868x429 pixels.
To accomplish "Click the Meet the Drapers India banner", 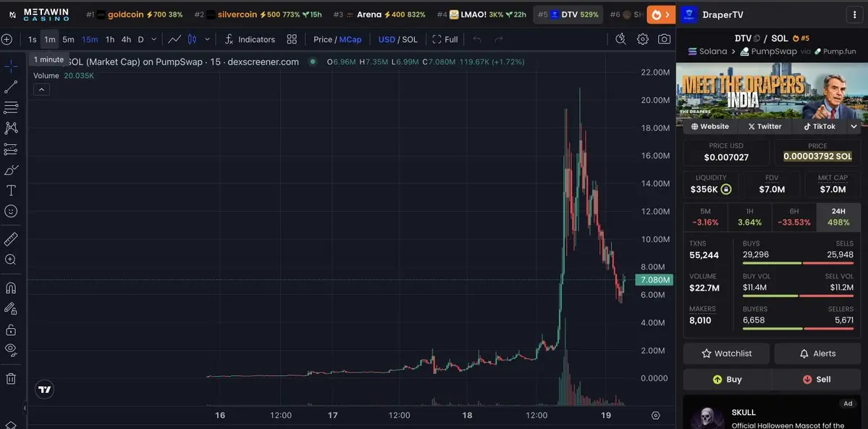I will [772, 91].
